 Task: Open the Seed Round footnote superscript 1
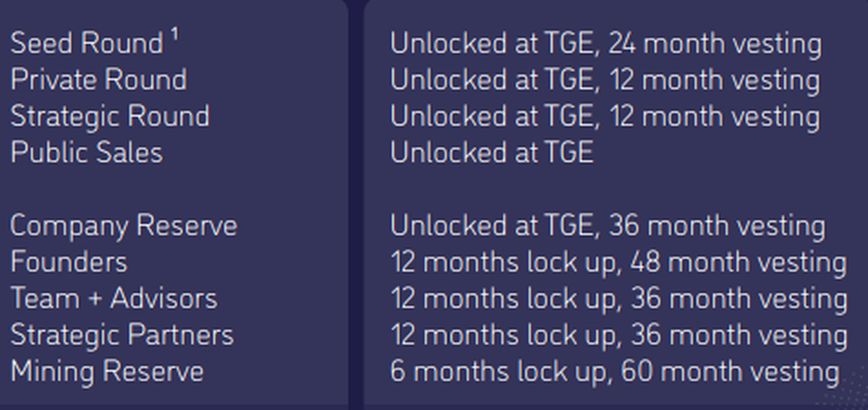click(x=174, y=34)
